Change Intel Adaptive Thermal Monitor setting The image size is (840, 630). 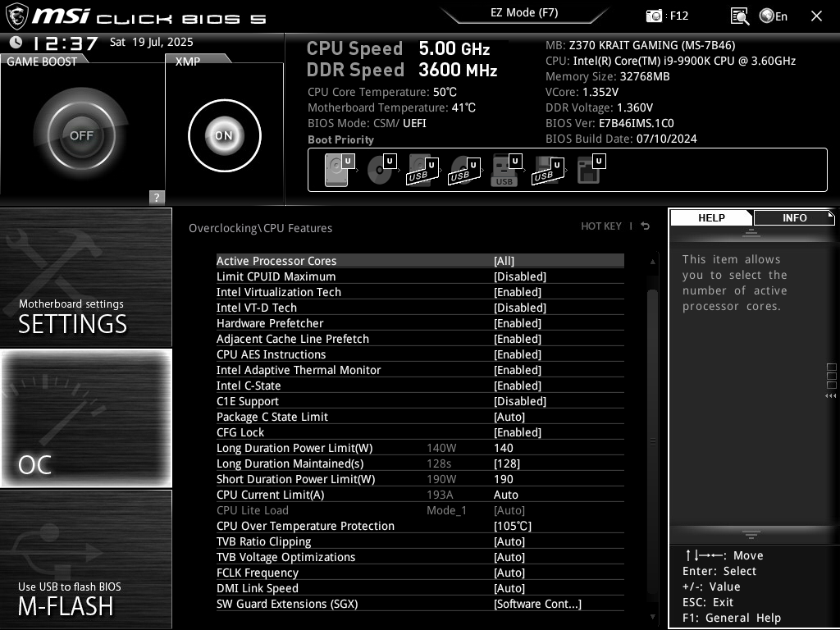coord(420,370)
